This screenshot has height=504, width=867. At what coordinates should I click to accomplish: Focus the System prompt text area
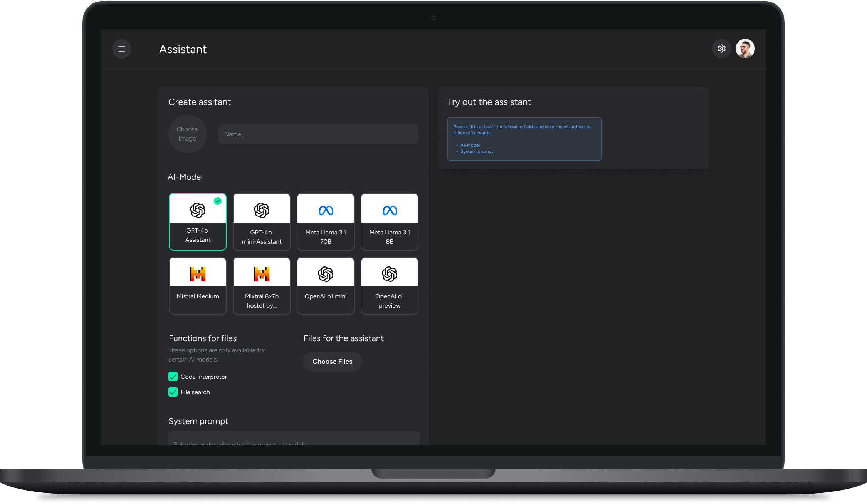294,439
